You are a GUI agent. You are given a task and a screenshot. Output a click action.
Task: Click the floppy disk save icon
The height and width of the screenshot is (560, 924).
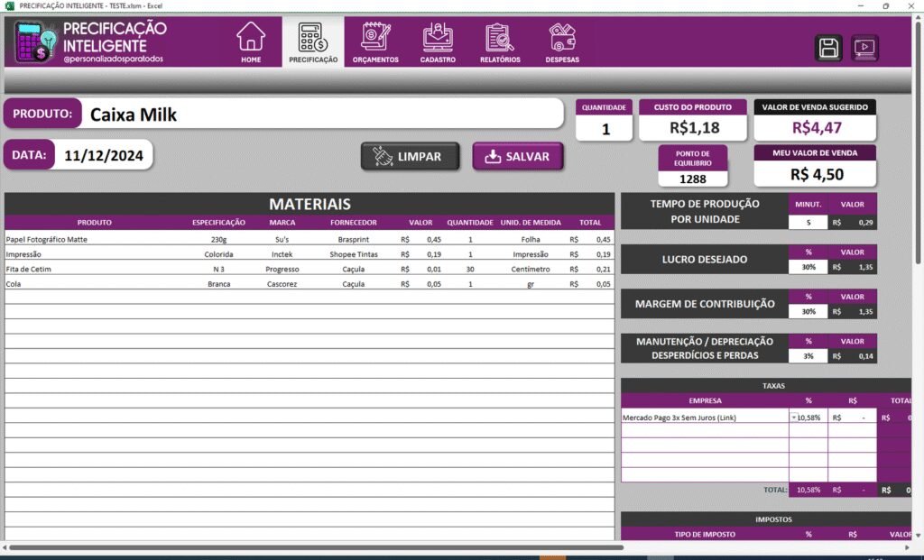[828, 48]
